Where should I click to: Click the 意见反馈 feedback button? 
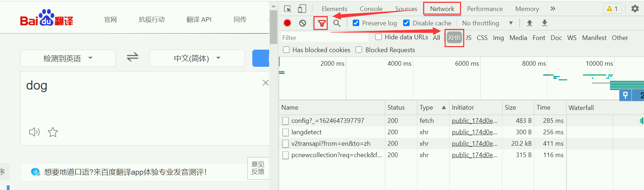[x=258, y=168]
